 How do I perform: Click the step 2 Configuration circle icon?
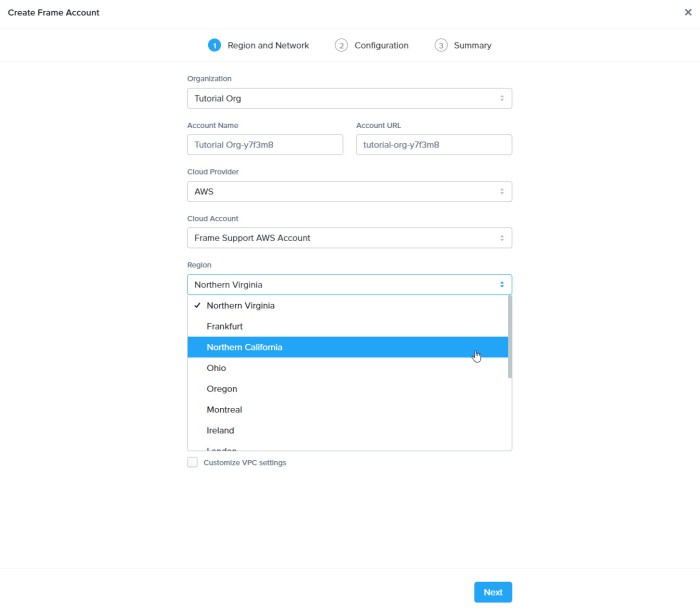click(x=341, y=45)
